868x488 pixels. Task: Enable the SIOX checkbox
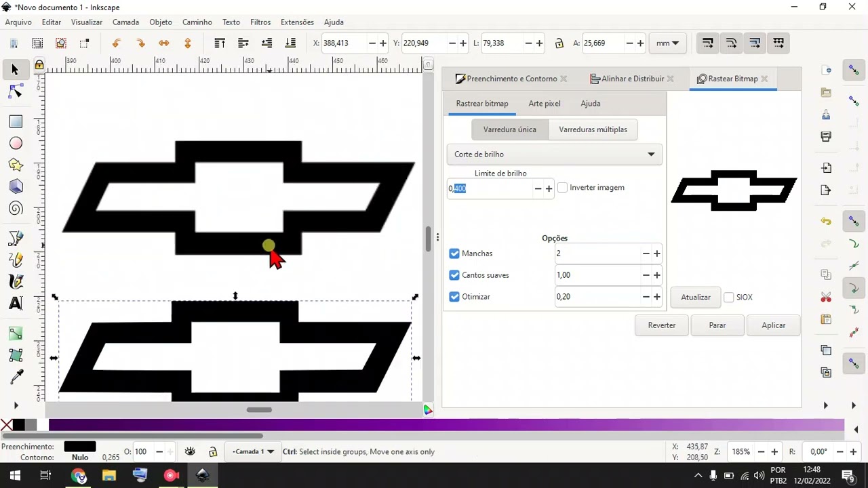[729, 298]
